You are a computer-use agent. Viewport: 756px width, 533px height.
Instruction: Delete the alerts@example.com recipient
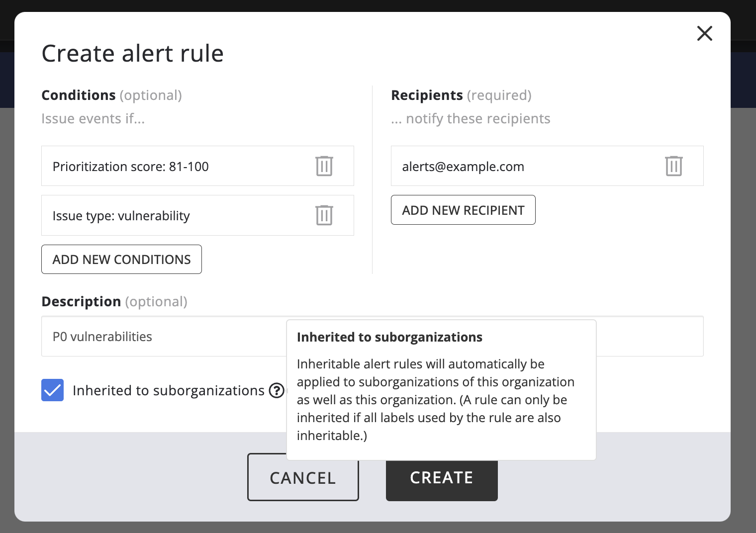pyautogui.click(x=673, y=166)
